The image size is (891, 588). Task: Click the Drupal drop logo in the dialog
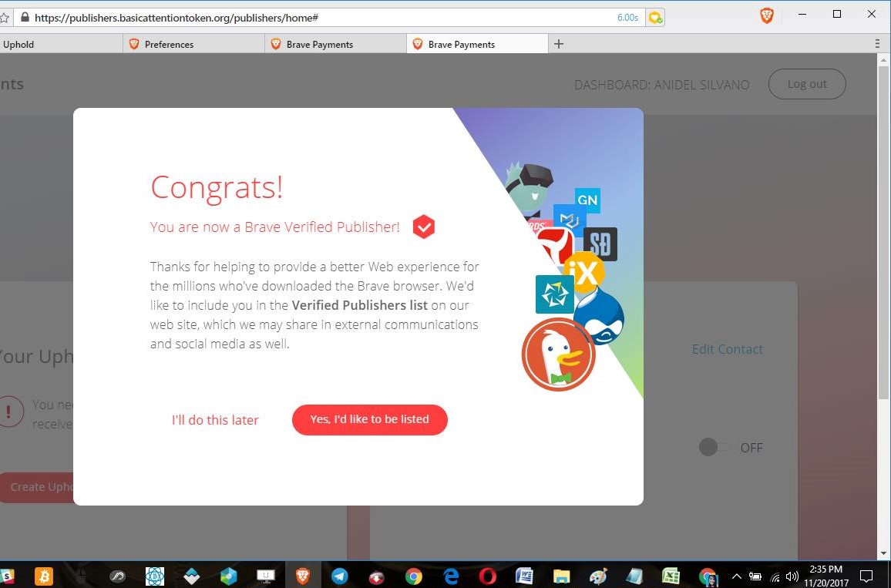(600, 317)
